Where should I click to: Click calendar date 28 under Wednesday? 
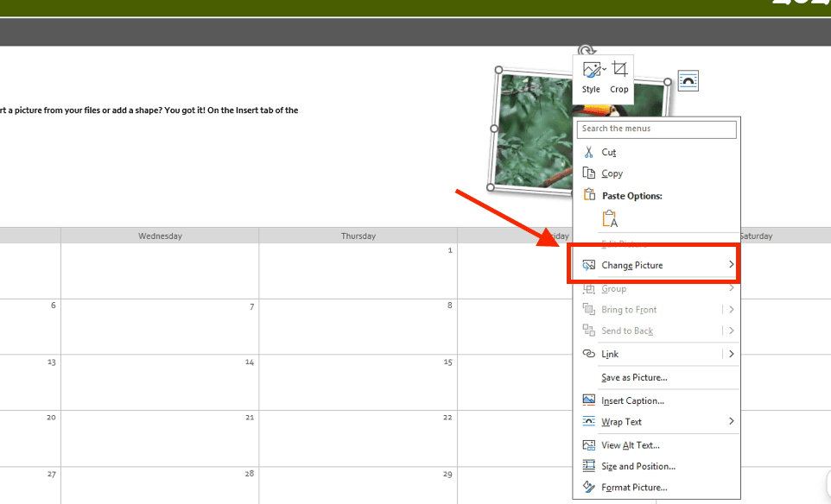[x=250, y=473]
